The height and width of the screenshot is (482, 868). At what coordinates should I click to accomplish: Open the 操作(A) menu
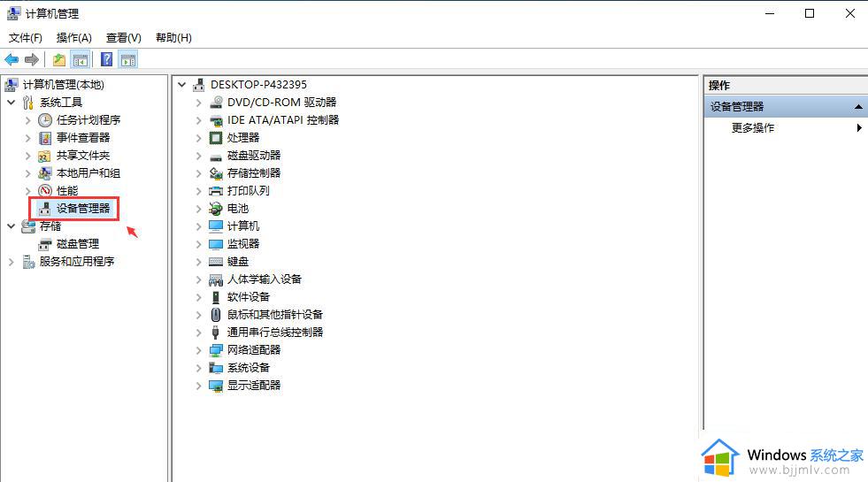[x=74, y=38]
